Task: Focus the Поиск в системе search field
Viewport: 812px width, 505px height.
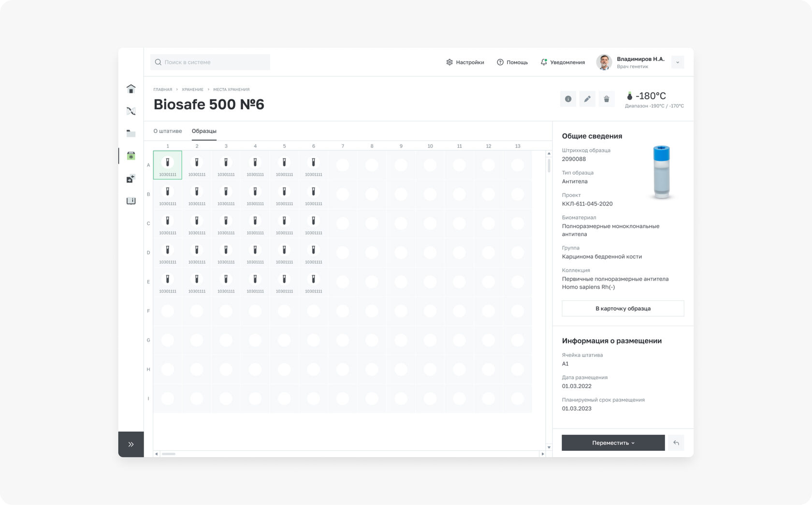Action: tap(210, 62)
